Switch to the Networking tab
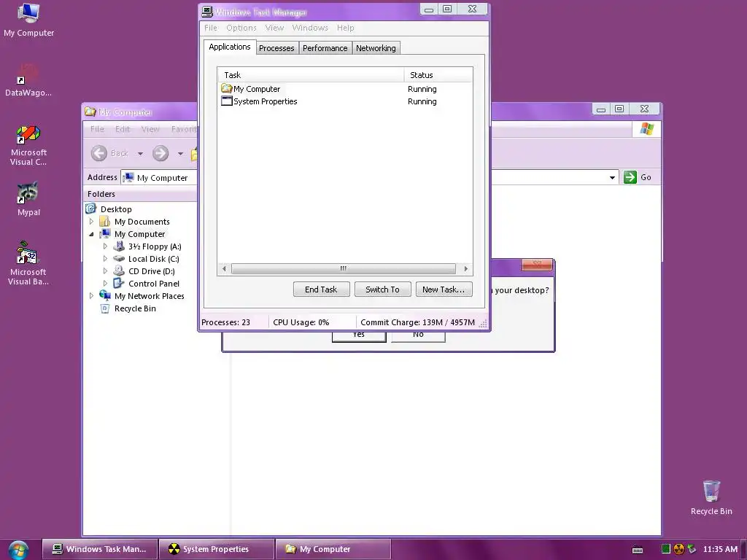 tap(376, 48)
